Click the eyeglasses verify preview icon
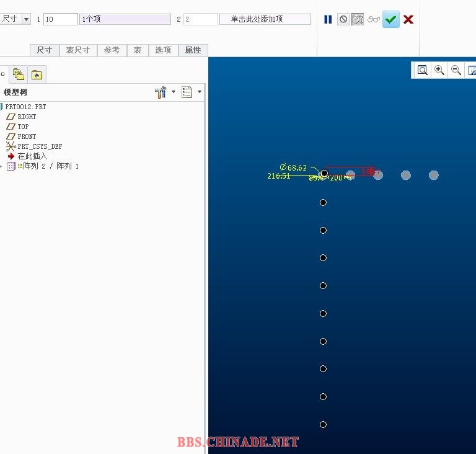476x454 pixels. coord(373,19)
